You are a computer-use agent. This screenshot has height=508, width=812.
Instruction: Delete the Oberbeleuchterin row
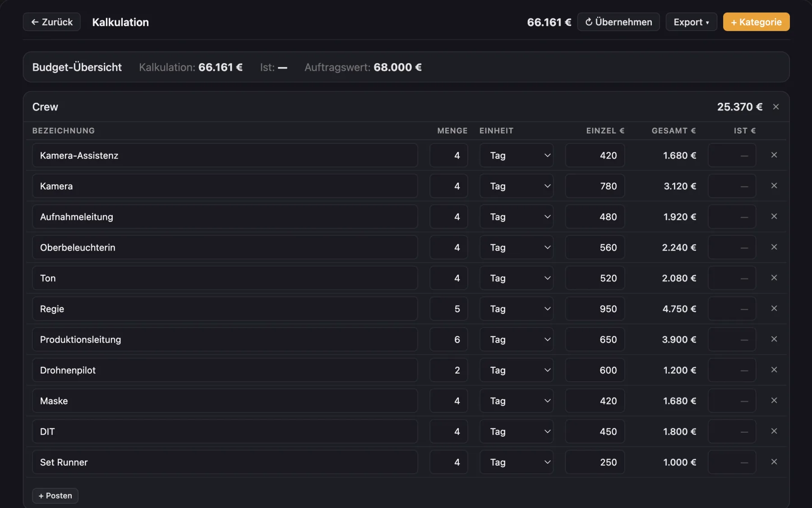click(x=774, y=247)
